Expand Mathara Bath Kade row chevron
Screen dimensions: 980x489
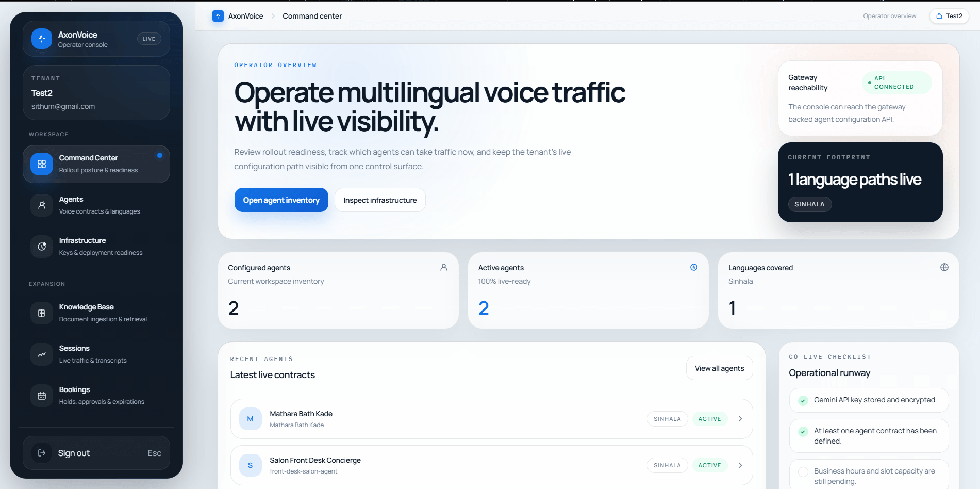(x=740, y=419)
